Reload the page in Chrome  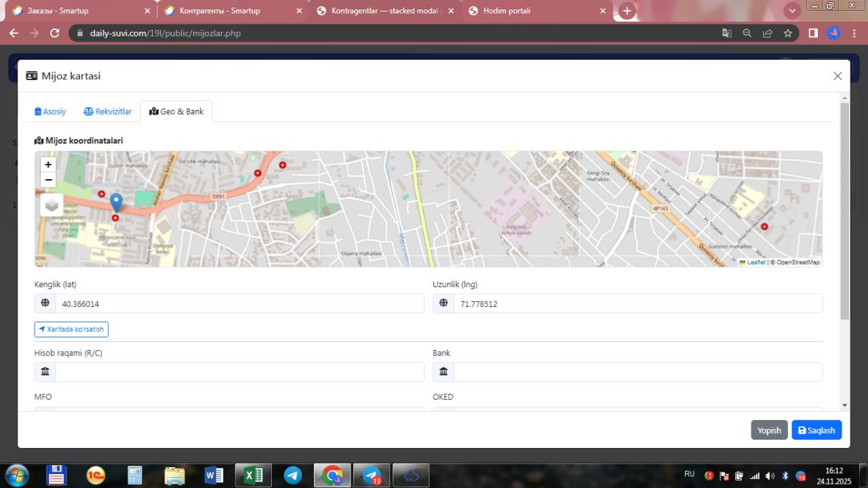(x=55, y=33)
